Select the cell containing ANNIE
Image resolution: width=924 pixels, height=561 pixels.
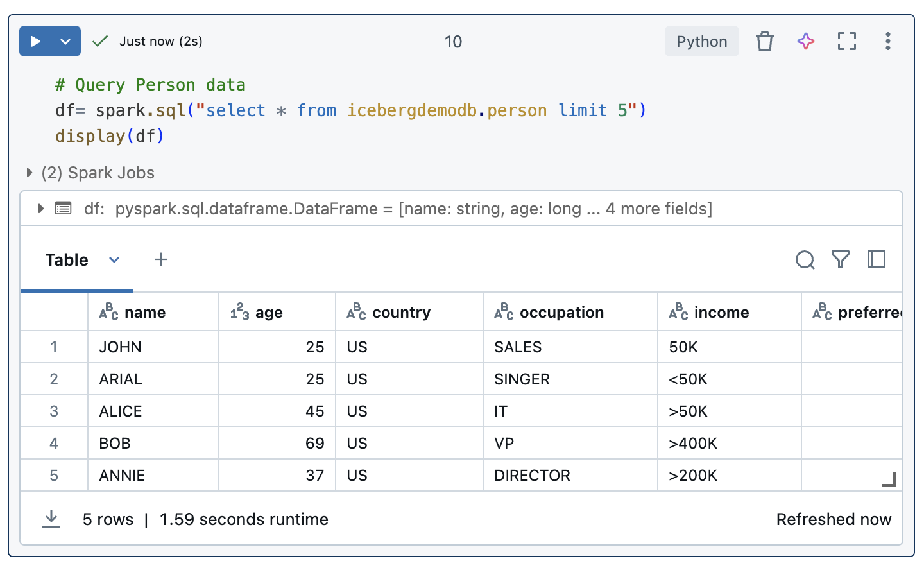click(x=122, y=476)
